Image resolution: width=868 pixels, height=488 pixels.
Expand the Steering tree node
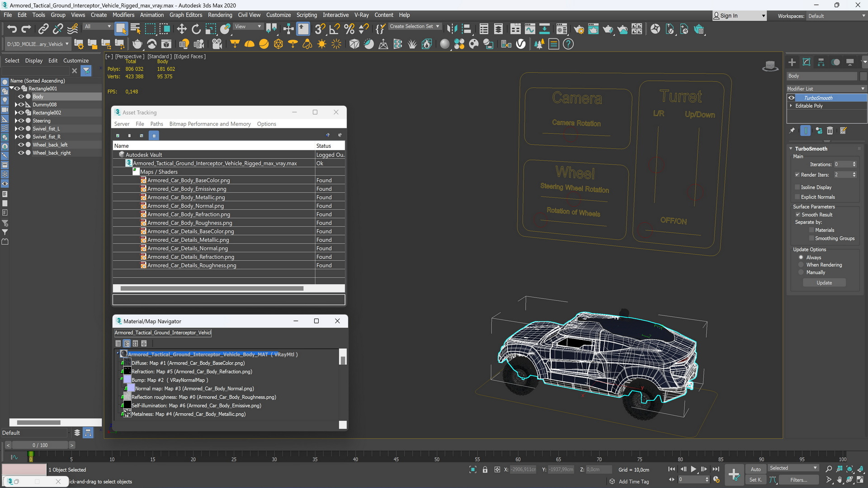(16, 121)
